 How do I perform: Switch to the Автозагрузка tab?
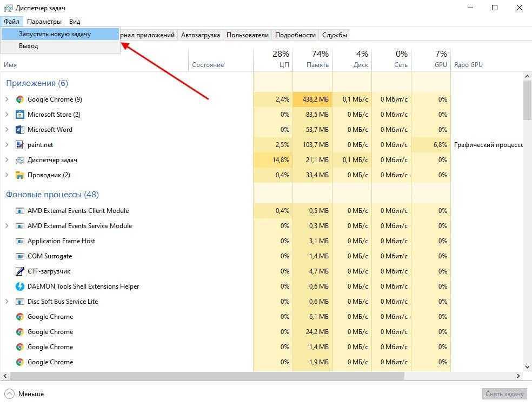tap(200, 35)
